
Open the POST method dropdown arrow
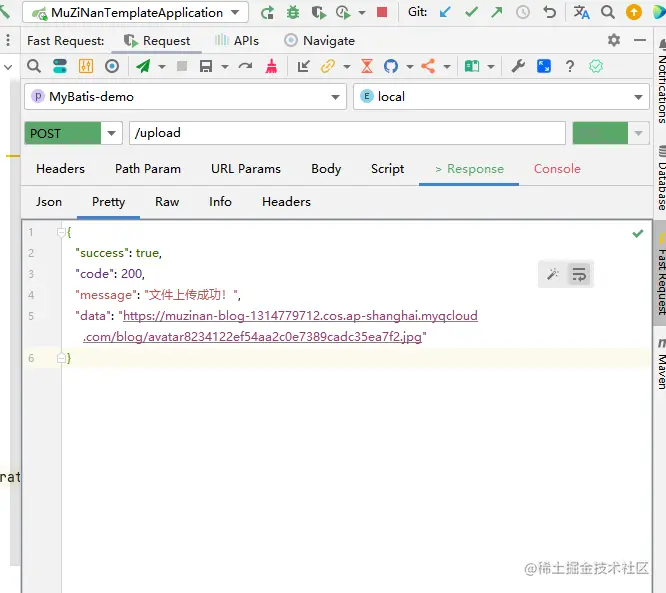pos(111,133)
